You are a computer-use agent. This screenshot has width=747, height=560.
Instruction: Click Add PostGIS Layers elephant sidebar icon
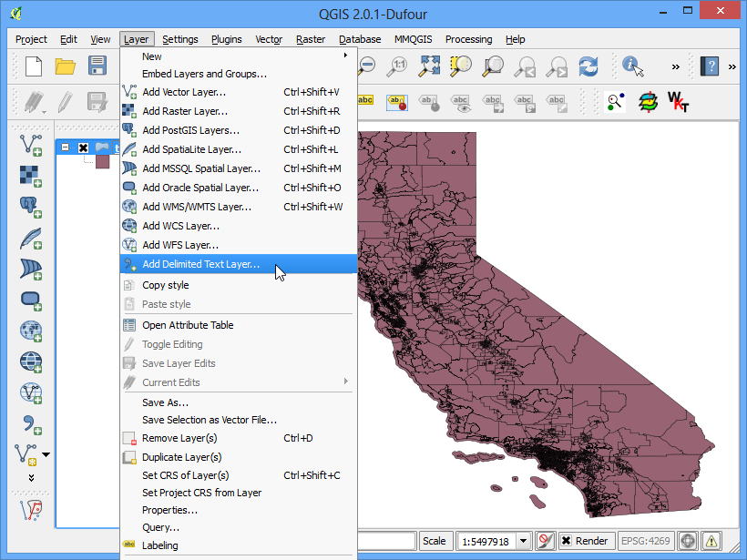coord(31,207)
